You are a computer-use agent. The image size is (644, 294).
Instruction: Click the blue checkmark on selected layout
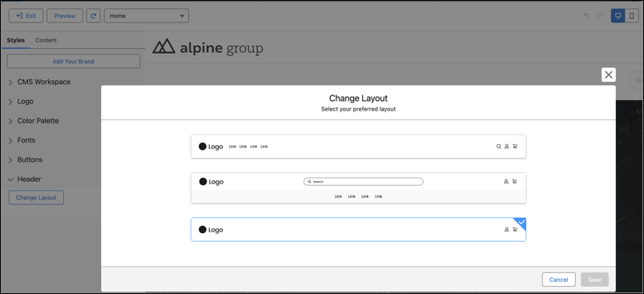521,223
